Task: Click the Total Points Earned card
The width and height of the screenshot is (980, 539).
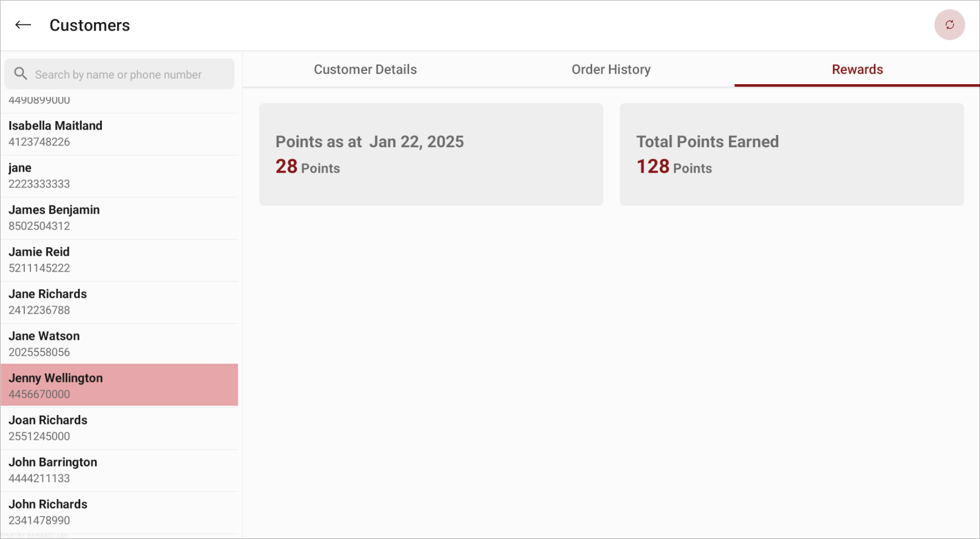Action: click(791, 154)
